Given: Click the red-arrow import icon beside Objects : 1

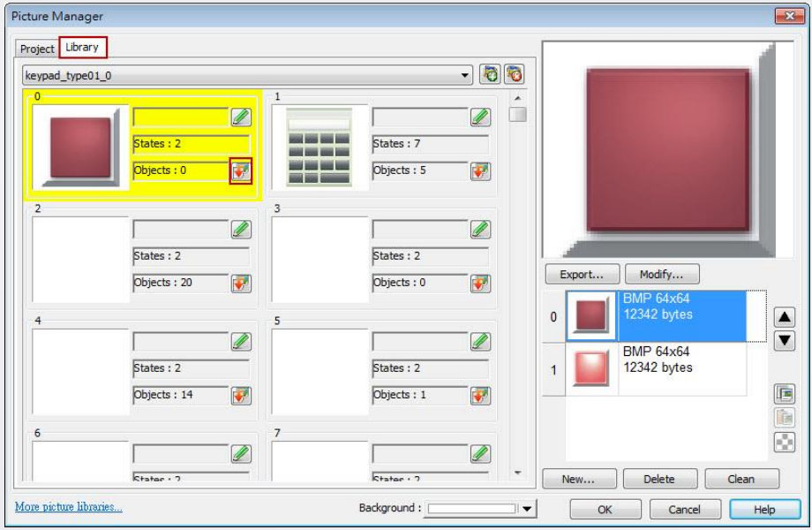Looking at the screenshot, I should [480, 396].
